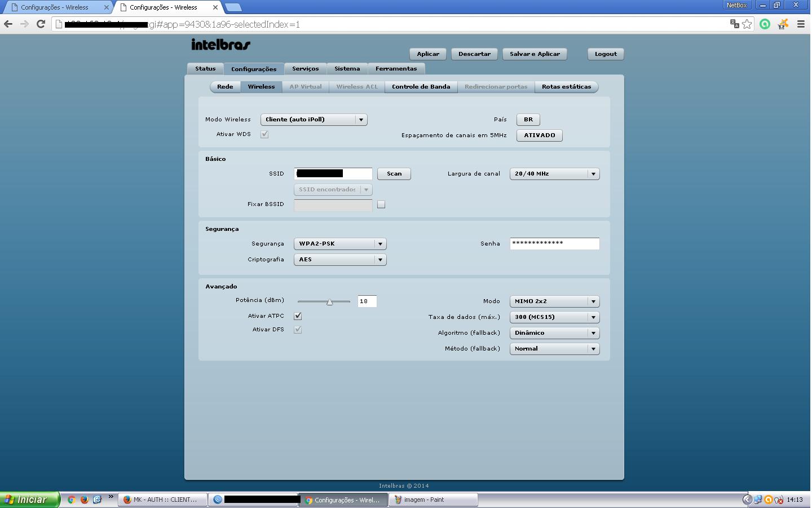Click the disconnected wireless tray icon
Screen dimensions: 812x508
pos(779,500)
